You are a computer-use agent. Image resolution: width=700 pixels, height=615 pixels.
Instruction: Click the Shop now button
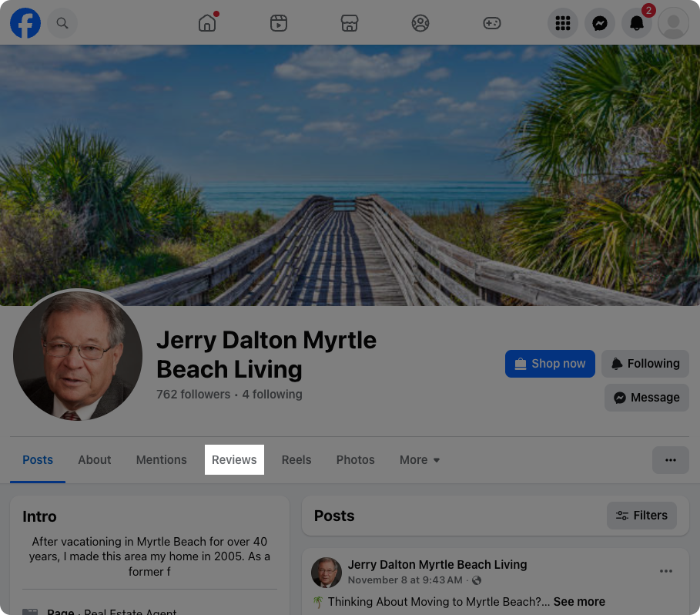550,363
